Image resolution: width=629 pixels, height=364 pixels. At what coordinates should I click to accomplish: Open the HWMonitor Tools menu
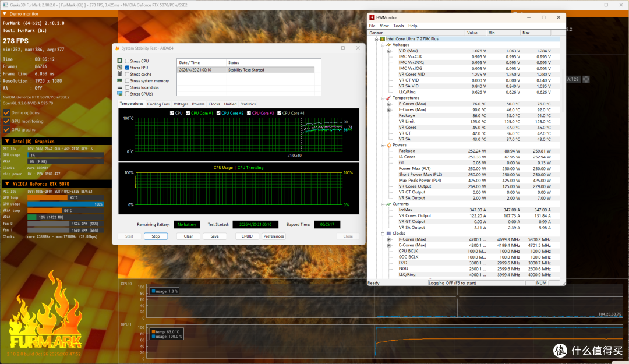pyautogui.click(x=398, y=26)
